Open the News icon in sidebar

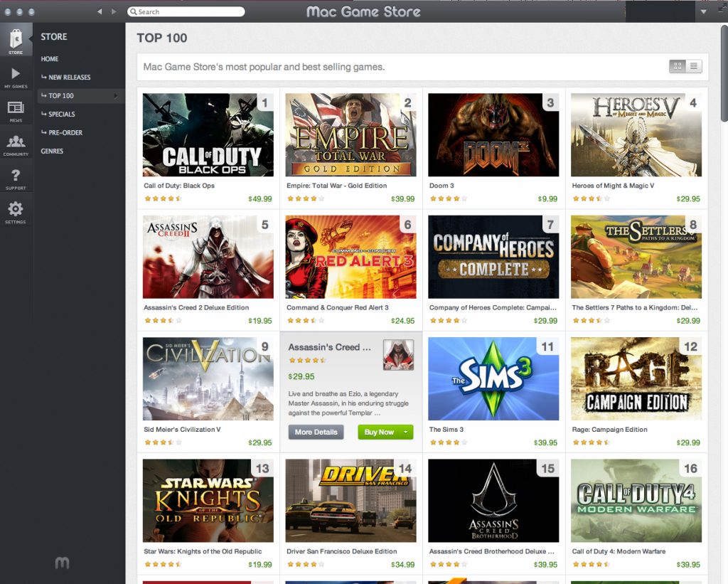click(x=16, y=108)
